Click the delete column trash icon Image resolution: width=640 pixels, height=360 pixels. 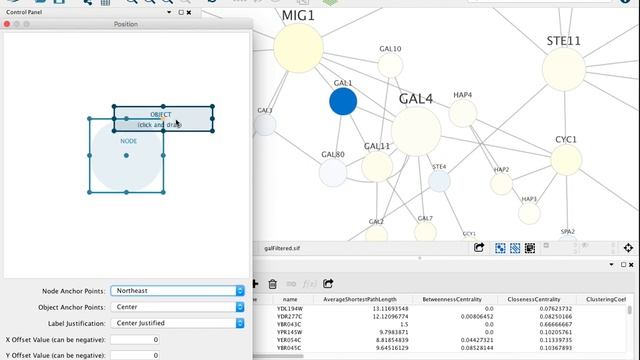pos(272,284)
